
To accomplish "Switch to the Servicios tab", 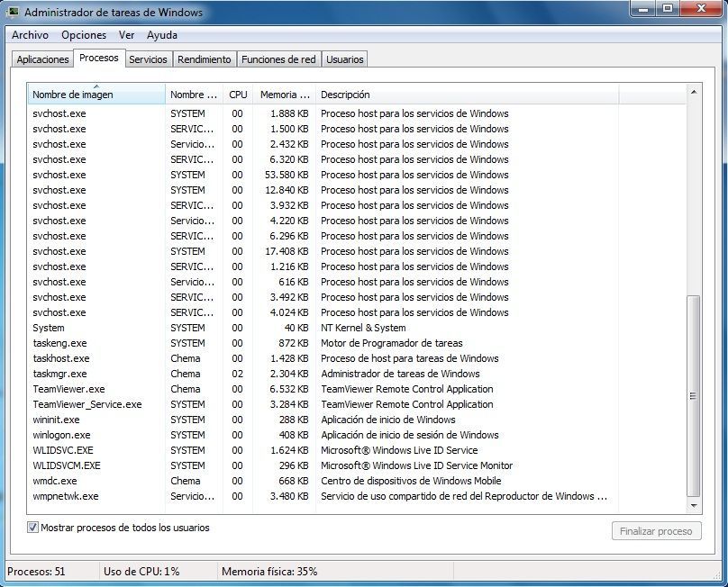I will 148,59.
